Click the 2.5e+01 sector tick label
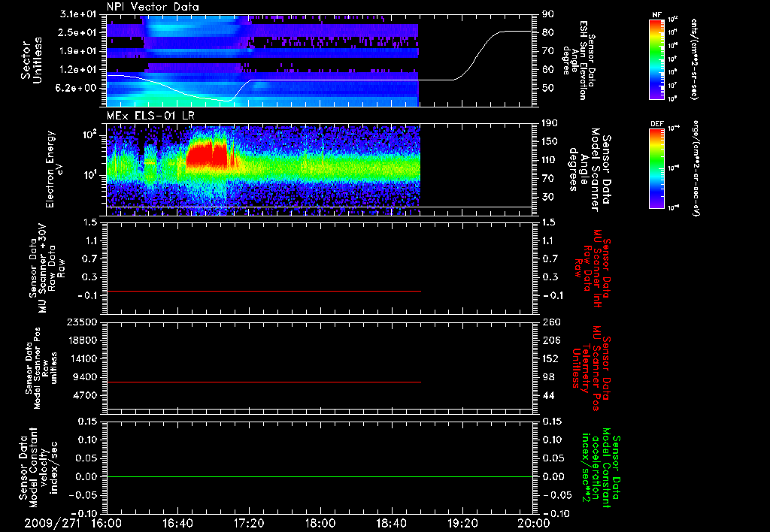The height and width of the screenshot is (532, 770). tap(77, 32)
